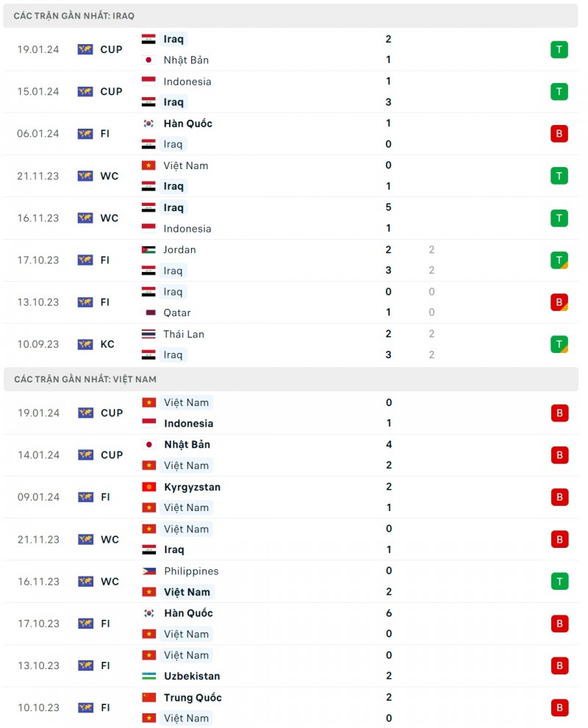
Task: Select the 'Các trận gần nhất: Iraq' header
Action: 73,15
